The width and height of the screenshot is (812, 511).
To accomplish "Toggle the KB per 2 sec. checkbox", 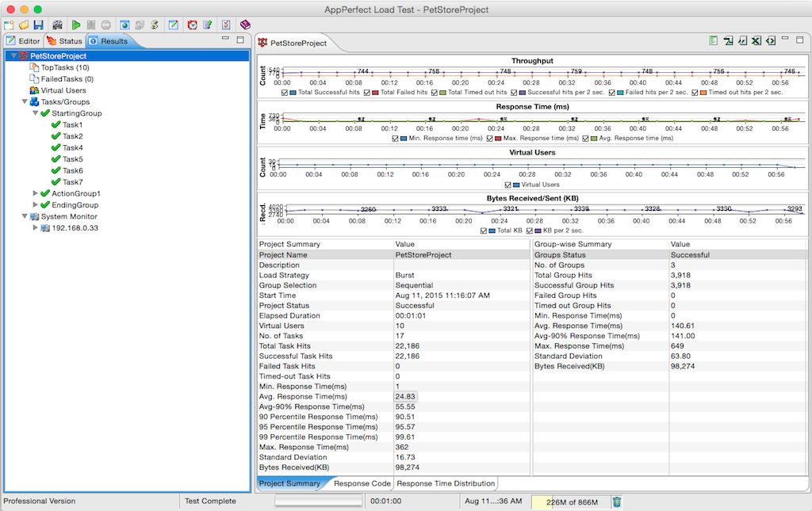I will tap(530, 231).
